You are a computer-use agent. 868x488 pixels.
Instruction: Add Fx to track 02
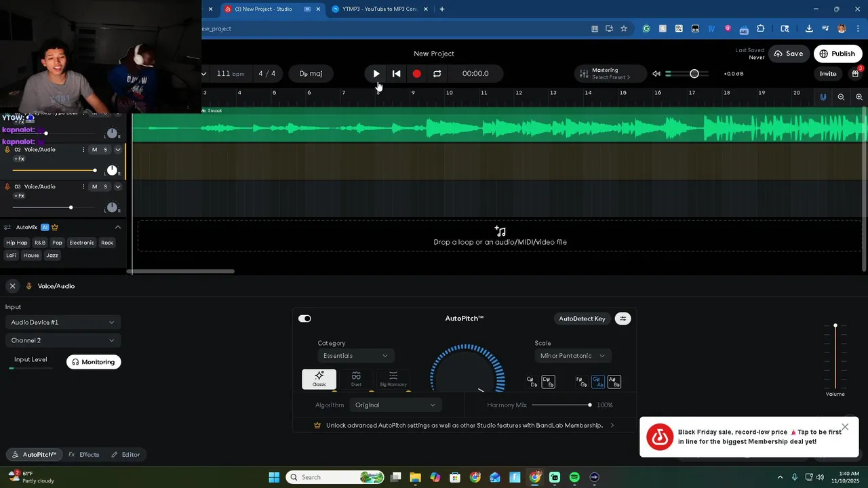[x=19, y=159]
